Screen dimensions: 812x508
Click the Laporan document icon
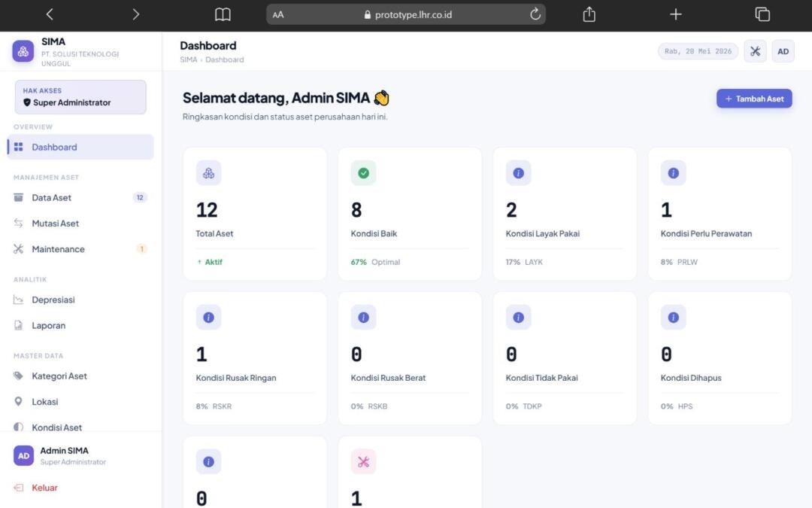19,326
